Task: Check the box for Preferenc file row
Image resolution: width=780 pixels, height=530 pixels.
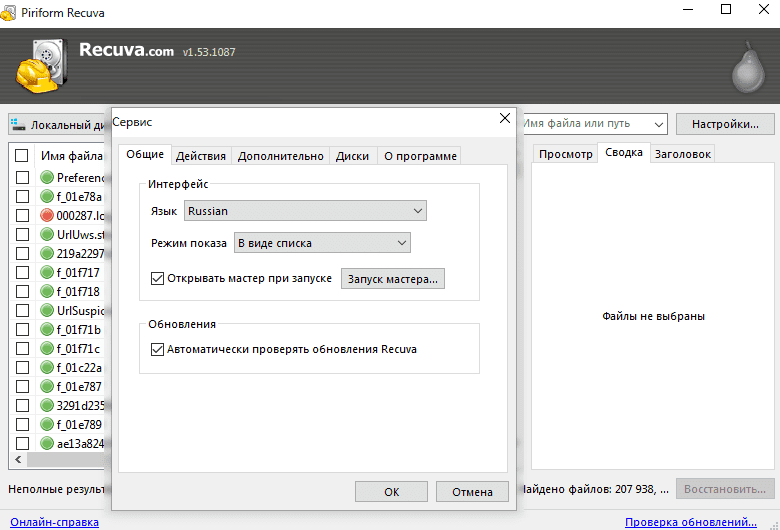Action: [x=22, y=177]
